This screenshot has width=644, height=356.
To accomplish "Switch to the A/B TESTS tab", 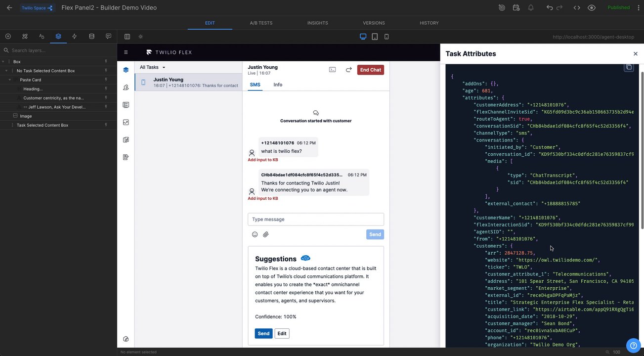I will pyautogui.click(x=261, y=23).
